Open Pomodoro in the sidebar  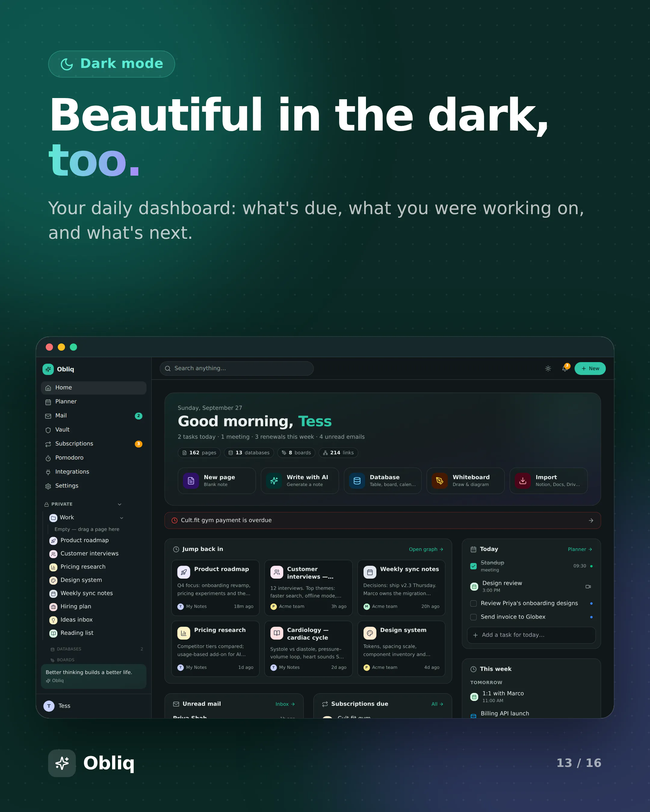[94, 458]
